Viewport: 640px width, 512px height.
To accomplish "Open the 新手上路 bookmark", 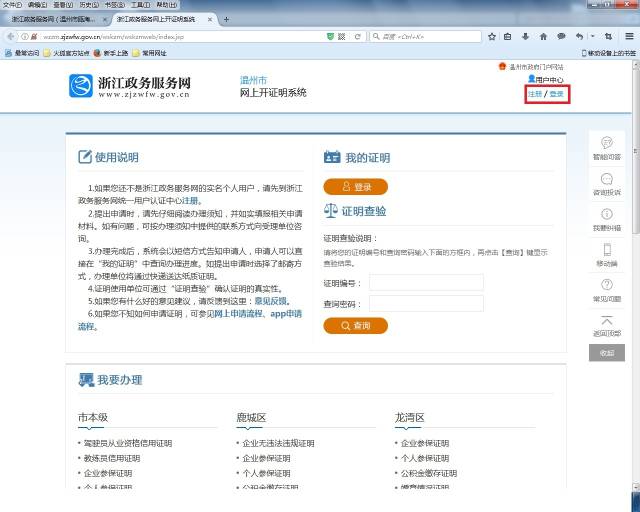I will [x=111, y=53].
